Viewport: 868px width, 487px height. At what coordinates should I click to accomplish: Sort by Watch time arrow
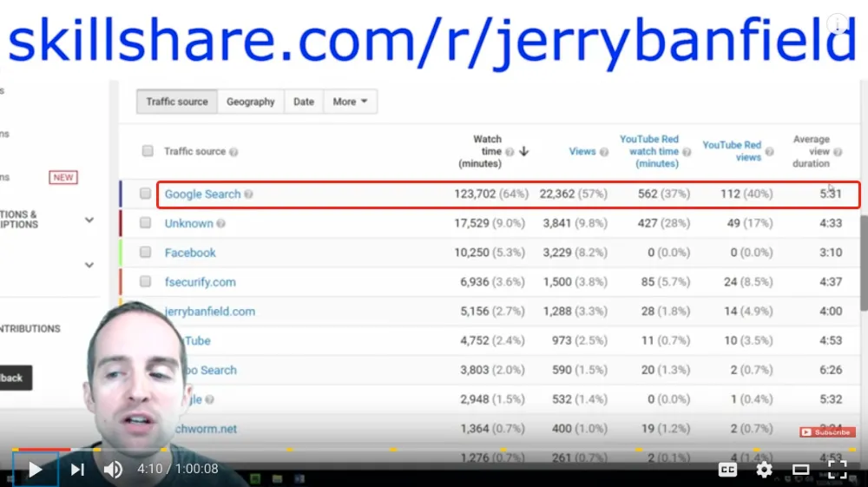pos(523,151)
